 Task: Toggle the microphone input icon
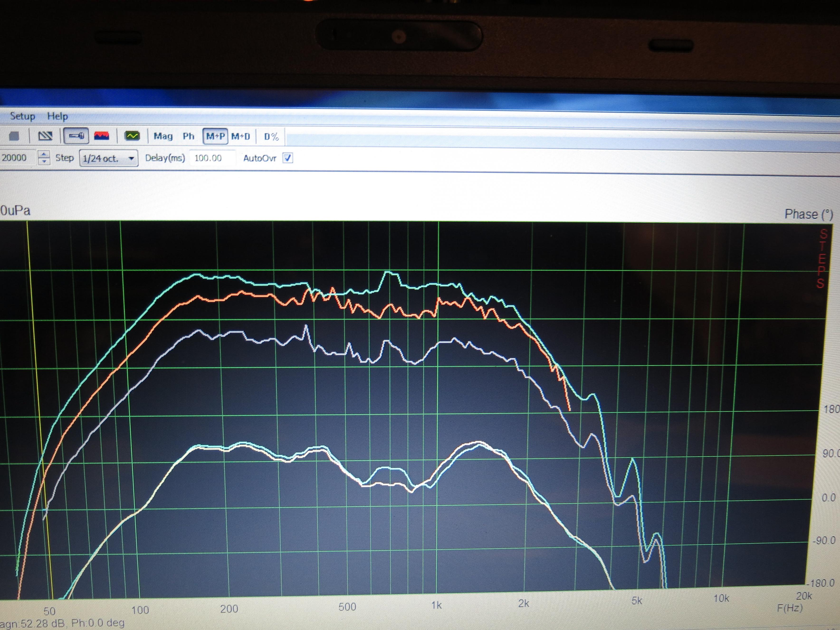click(76, 136)
